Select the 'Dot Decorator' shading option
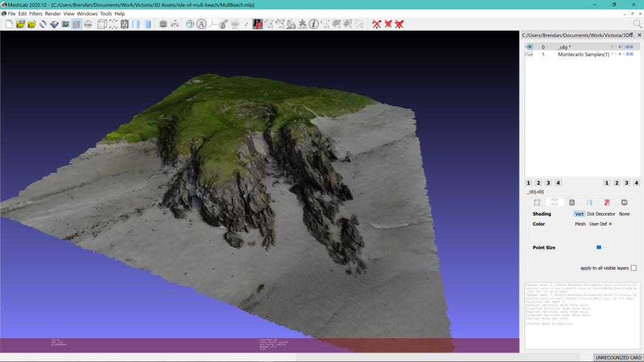The image size is (644, 362). 601,214
